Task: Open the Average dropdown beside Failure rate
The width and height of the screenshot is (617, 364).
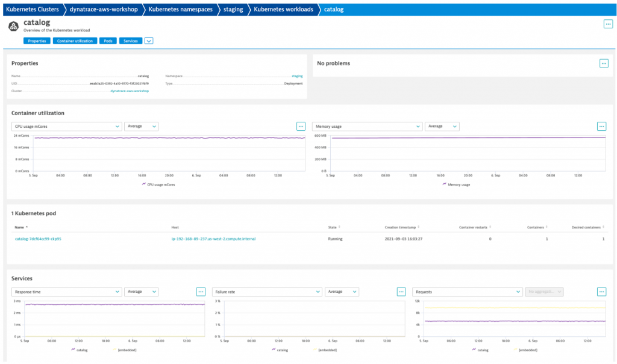Action: (x=342, y=292)
